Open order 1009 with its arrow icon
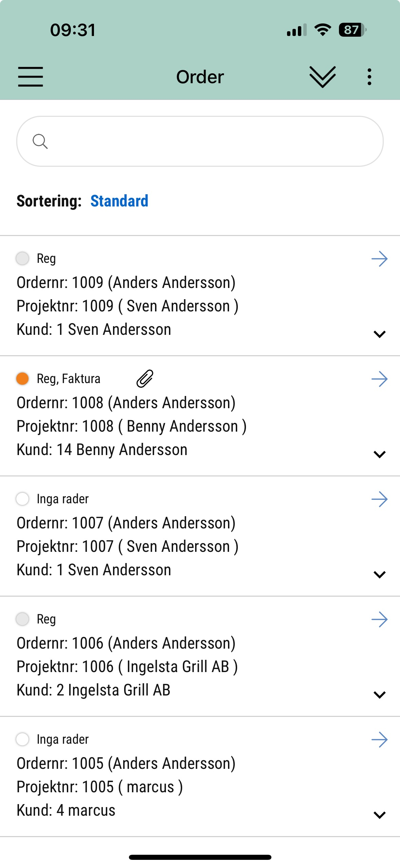 [x=379, y=259]
